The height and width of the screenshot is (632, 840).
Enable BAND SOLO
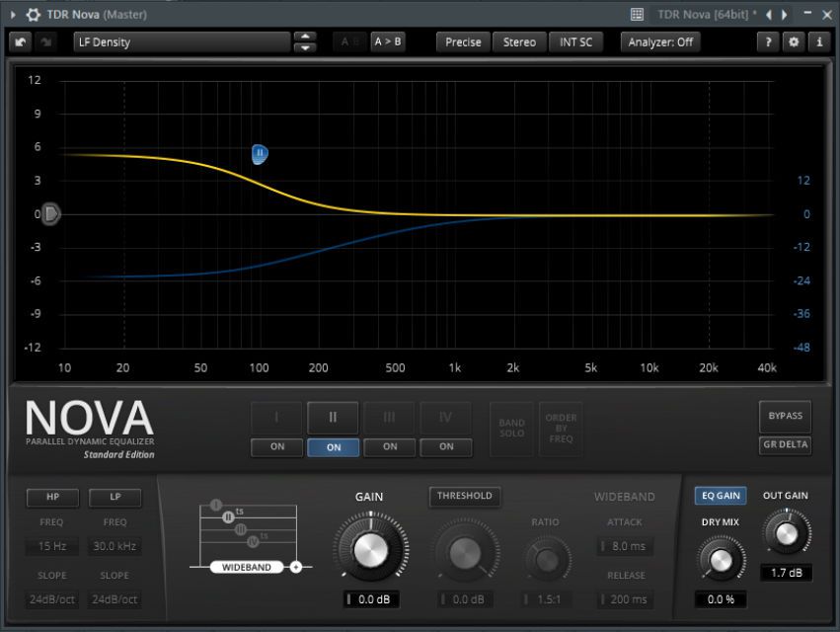coord(511,429)
